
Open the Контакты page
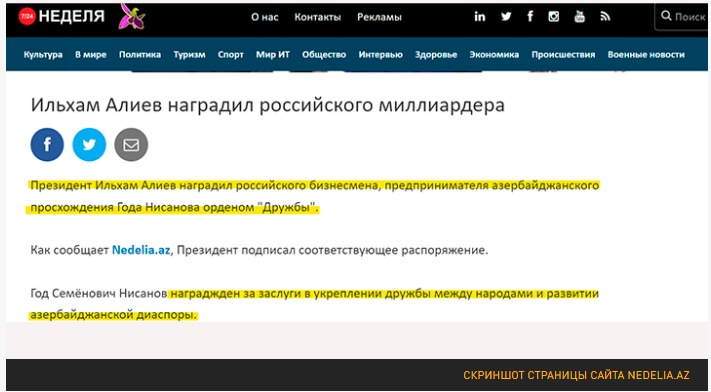[317, 17]
